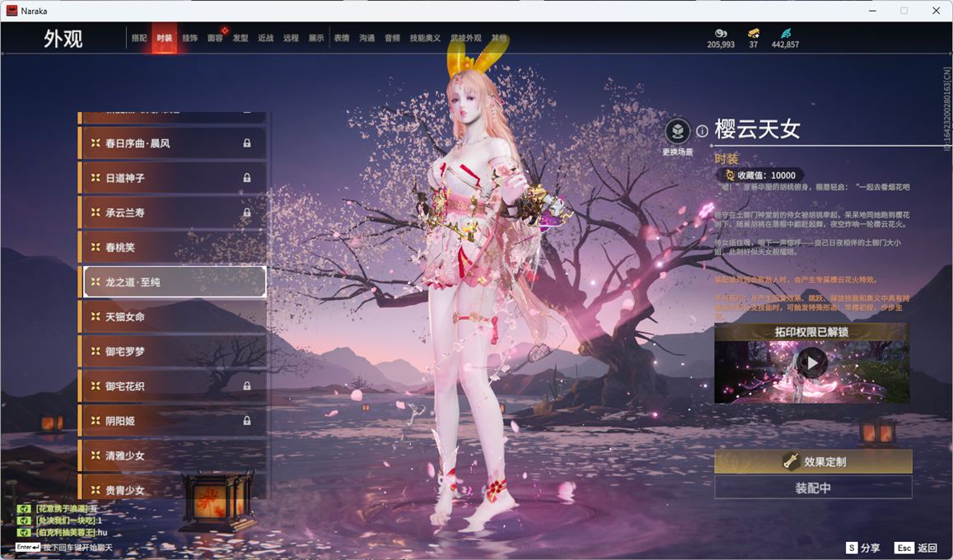Select the 天钿女命 outfit
The width and height of the screenshot is (953, 560).
173,317
